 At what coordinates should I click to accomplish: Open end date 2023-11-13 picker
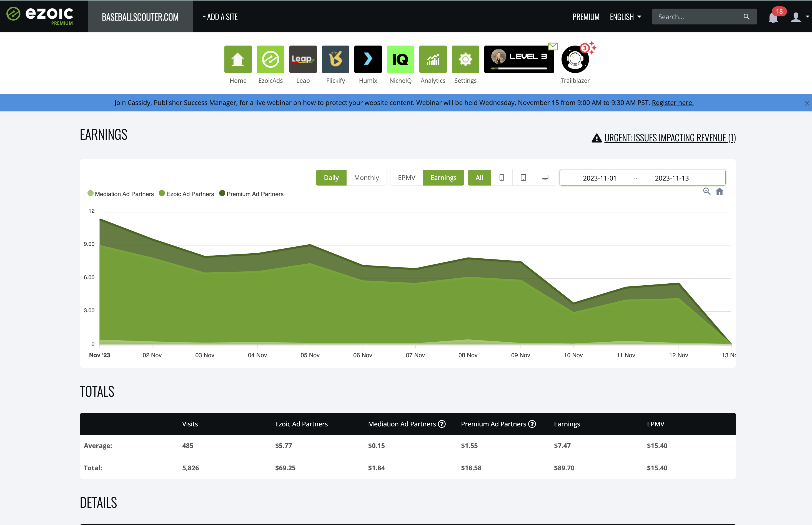(x=671, y=178)
